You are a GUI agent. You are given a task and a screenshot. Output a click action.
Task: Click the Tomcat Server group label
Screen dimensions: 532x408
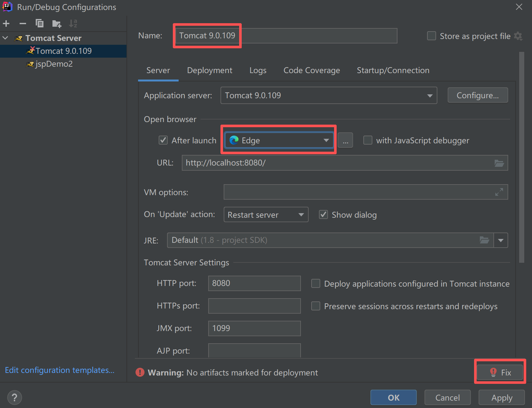pyautogui.click(x=53, y=38)
